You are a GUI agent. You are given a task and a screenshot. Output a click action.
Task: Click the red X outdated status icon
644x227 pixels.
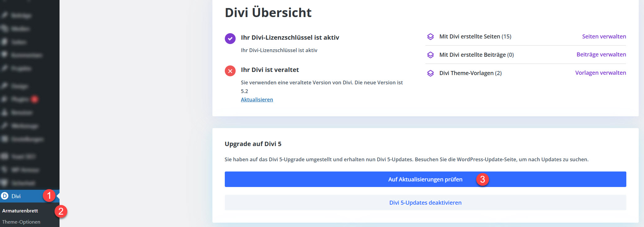[230, 71]
